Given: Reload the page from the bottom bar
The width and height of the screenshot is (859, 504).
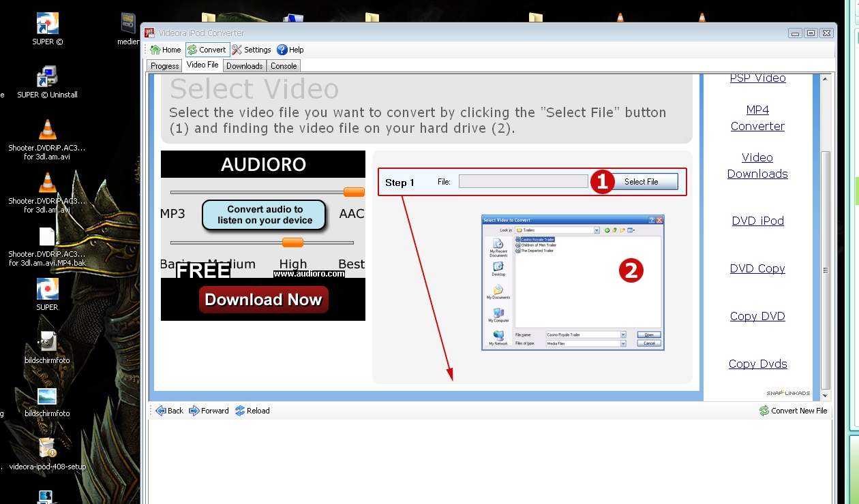Looking at the screenshot, I should point(252,411).
